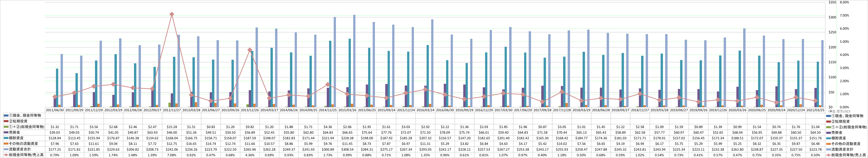Select the $177.25 total current assets cell
Screen dimensions: 868x158
(55, 149)
